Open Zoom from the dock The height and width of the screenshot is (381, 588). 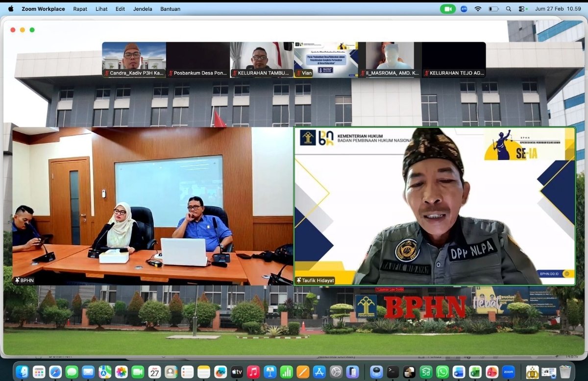click(509, 372)
